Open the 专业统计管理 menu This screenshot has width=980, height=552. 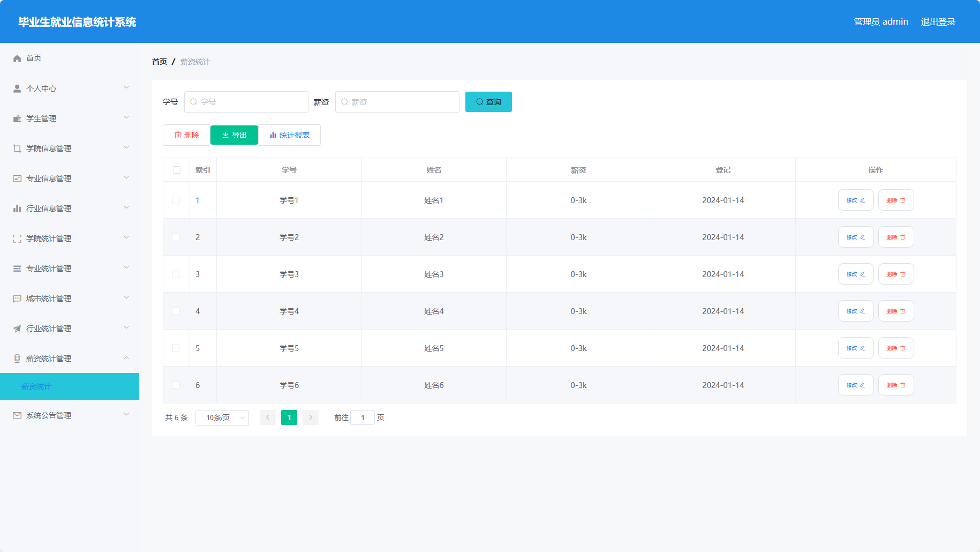(x=70, y=268)
